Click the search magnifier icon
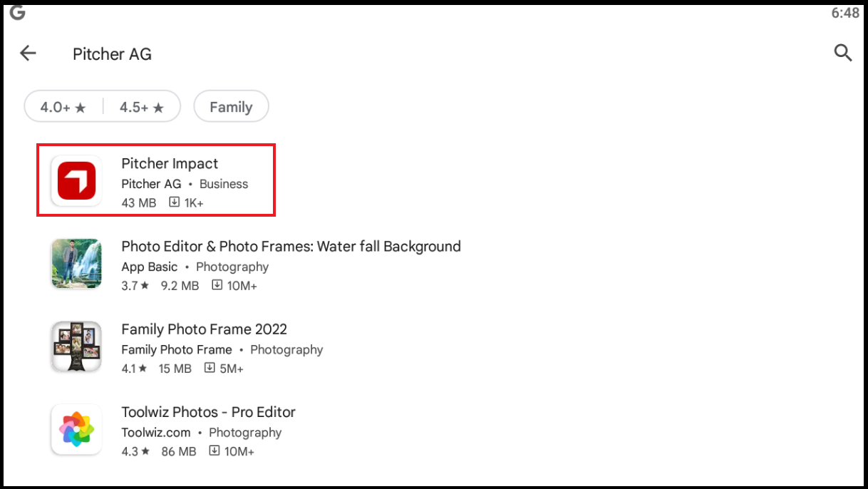Screen dimensions: 868x489 click(x=843, y=53)
